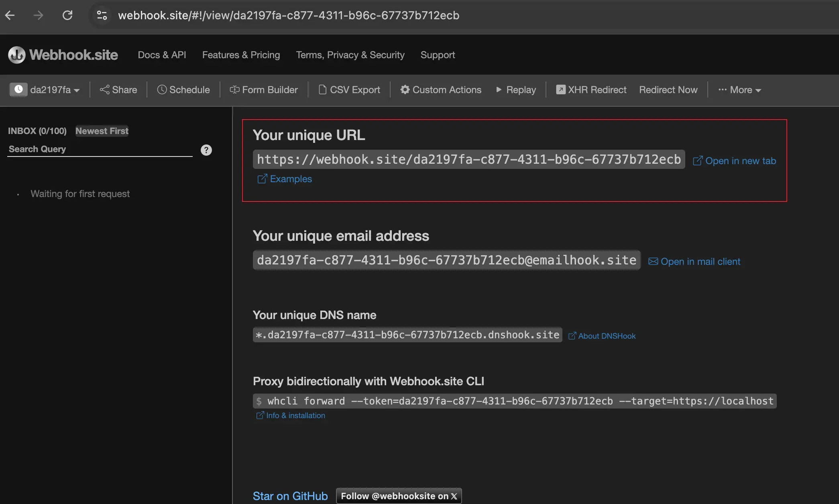Click the Webhook.site logo icon
839x504 pixels.
(17, 55)
